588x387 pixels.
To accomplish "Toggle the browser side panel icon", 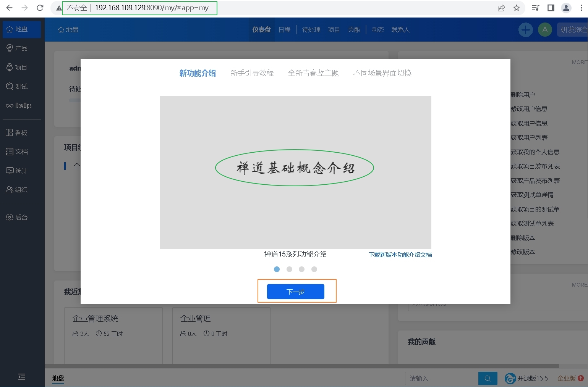I will pyautogui.click(x=551, y=8).
